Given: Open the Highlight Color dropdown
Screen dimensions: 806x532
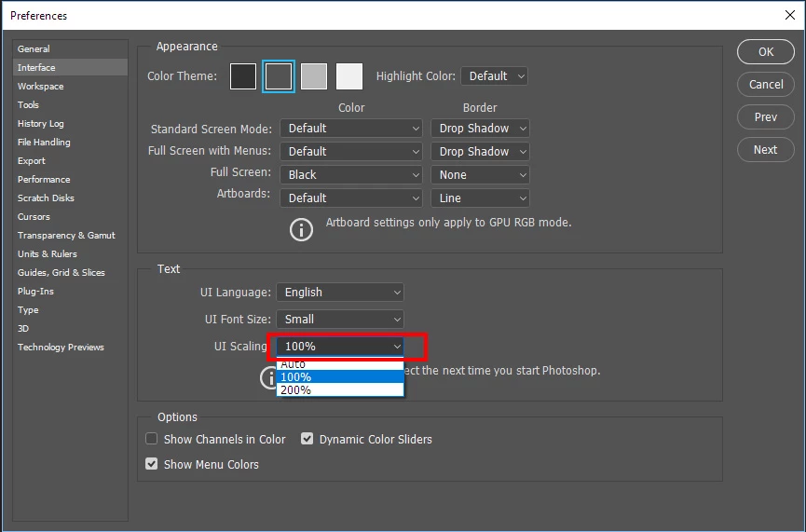Looking at the screenshot, I should coord(495,76).
